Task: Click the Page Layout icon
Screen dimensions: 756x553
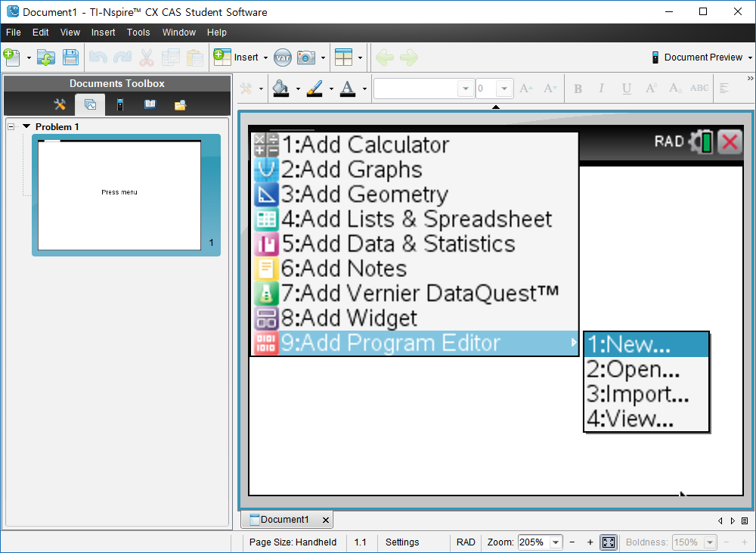Action: 344,57
